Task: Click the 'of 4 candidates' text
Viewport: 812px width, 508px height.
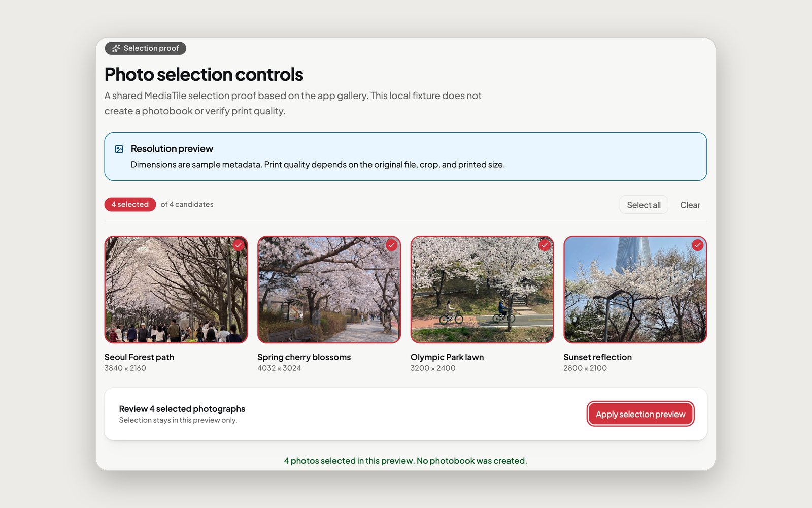Action: pyautogui.click(x=187, y=204)
